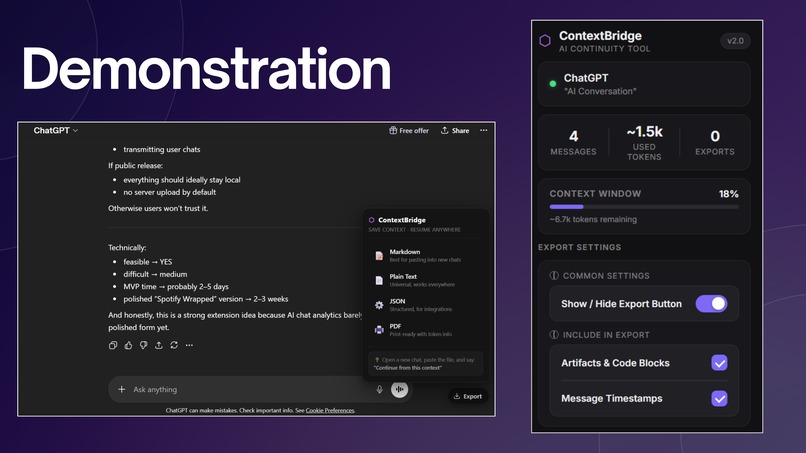Click the ContextBridge hexagon logo in the side panel
806x453 pixels.
point(545,41)
